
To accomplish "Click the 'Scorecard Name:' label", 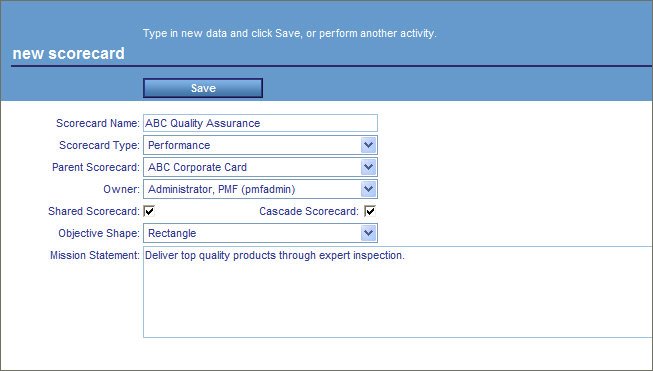I will pyautogui.click(x=98, y=123).
